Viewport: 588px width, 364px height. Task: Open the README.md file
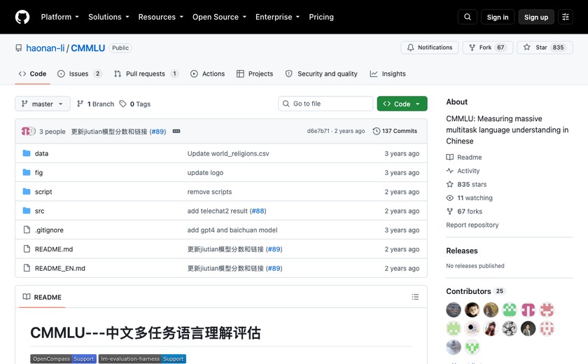54,249
